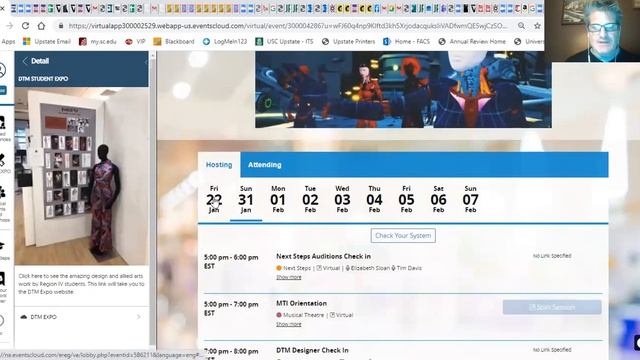Image resolution: width=640 pixels, height=360 pixels.
Task: Open the USC Upstate - ITS bookmark
Action: (284, 41)
